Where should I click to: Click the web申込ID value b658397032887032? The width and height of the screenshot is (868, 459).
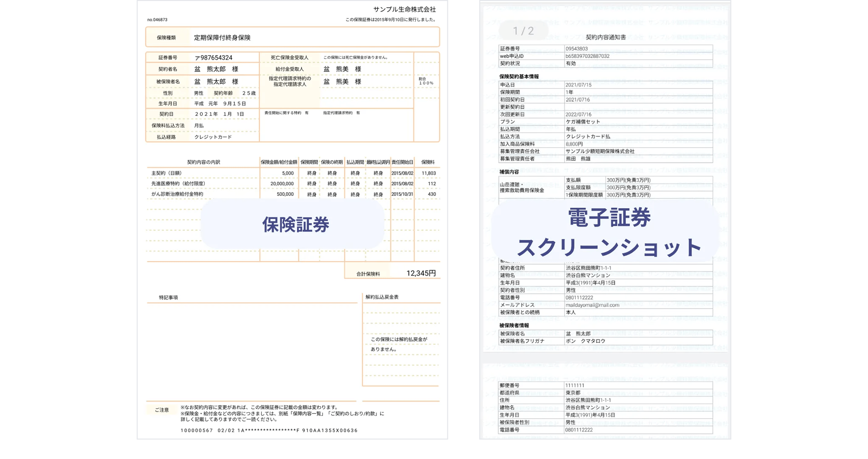587,56
